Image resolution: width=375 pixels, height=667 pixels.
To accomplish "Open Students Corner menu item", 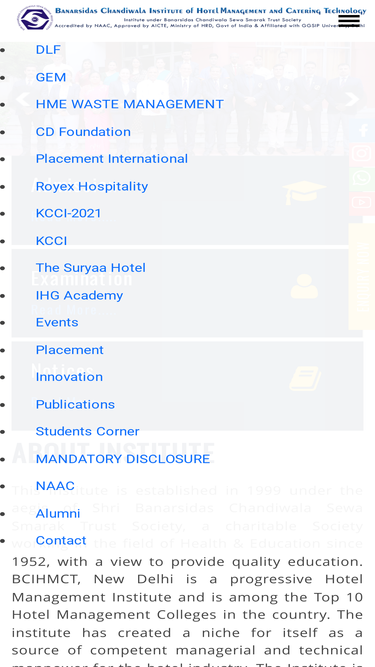I will point(88,431).
